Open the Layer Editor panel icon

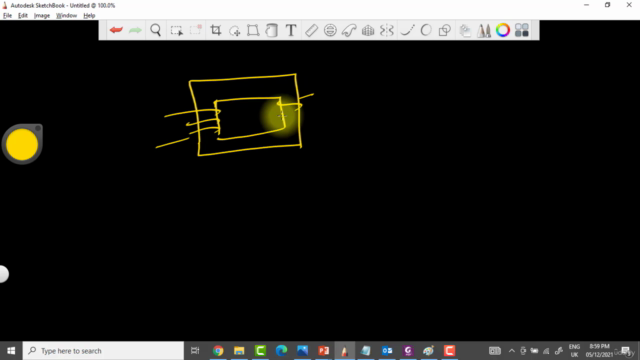coord(465,30)
